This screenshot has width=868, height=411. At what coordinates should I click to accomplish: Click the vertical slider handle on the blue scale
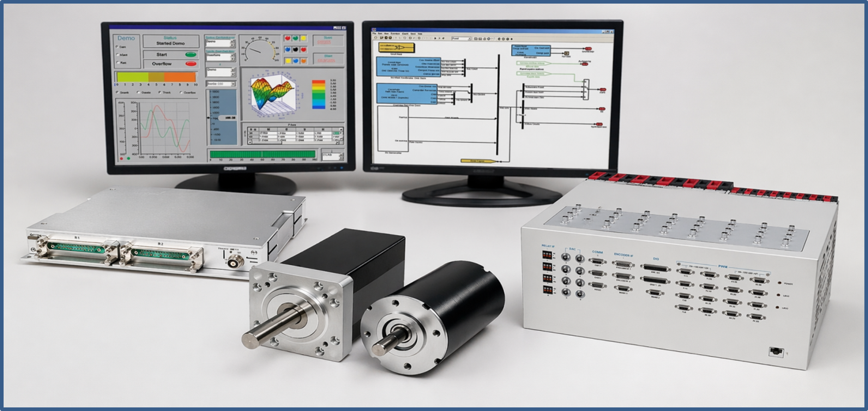tap(227, 118)
